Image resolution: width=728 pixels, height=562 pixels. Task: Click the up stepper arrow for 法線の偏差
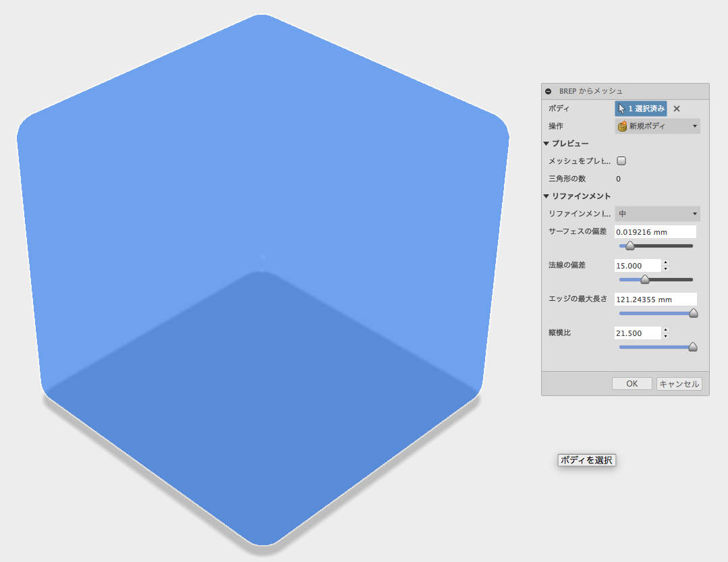pyautogui.click(x=665, y=262)
